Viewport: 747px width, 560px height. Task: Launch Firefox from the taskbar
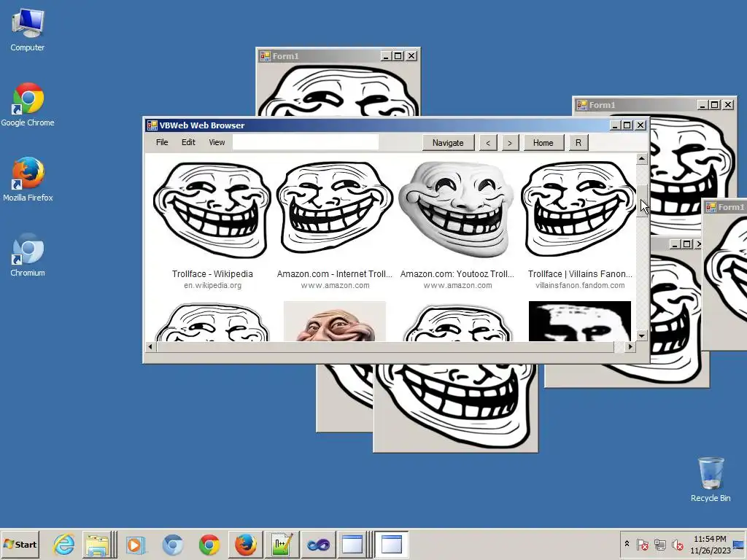point(246,544)
